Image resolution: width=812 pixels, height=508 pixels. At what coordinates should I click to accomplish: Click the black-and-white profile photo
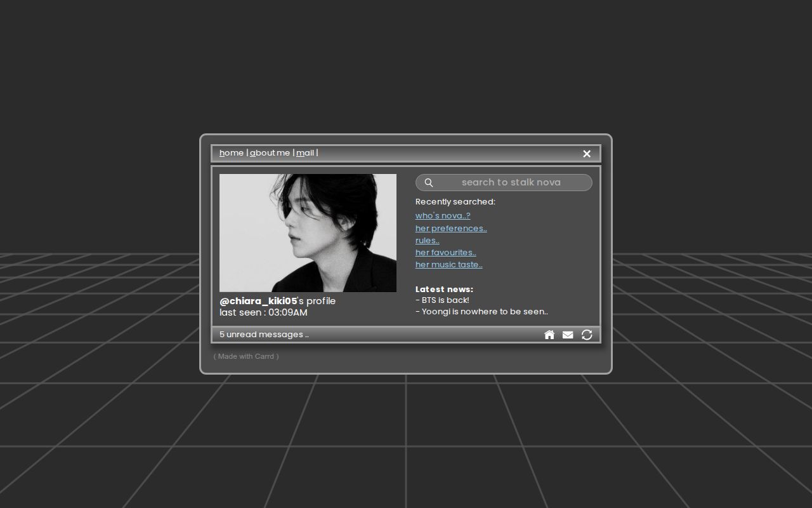coord(308,233)
